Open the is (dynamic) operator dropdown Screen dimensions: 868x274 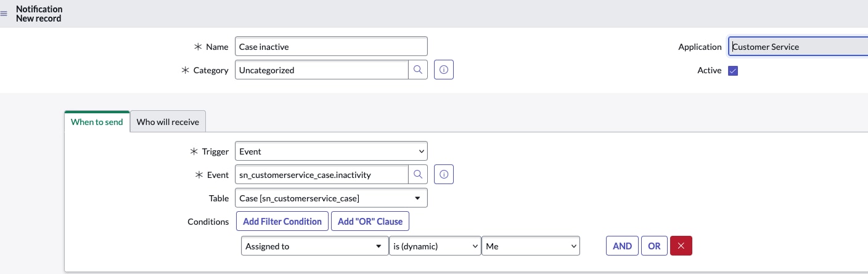point(435,246)
